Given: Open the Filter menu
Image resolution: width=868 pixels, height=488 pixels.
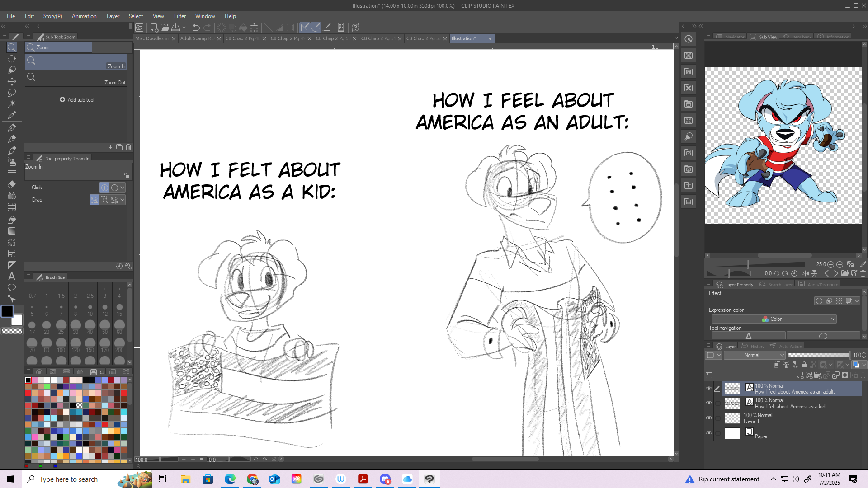Looking at the screenshot, I should pos(179,16).
